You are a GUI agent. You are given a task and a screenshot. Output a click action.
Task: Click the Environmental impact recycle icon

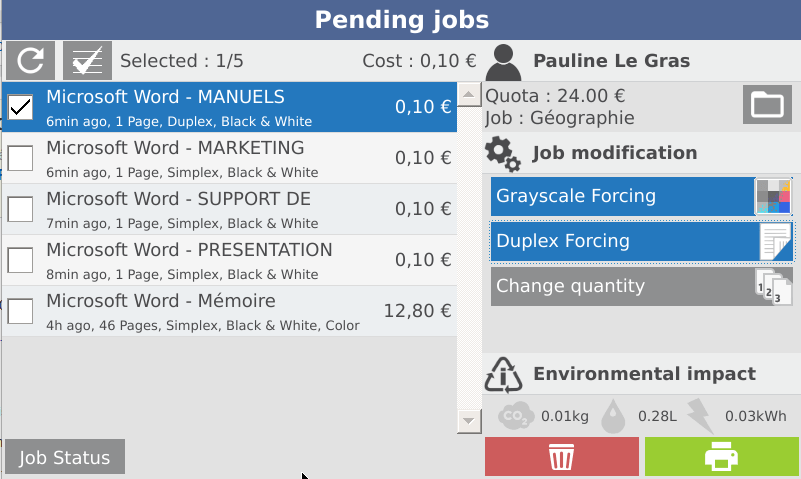pyautogui.click(x=503, y=375)
